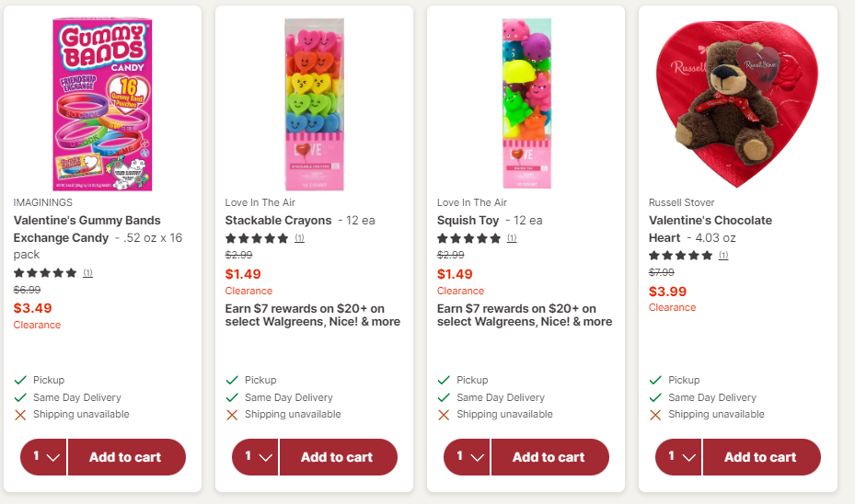Click star rating on Gummy Bands candy

[x=45, y=273]
